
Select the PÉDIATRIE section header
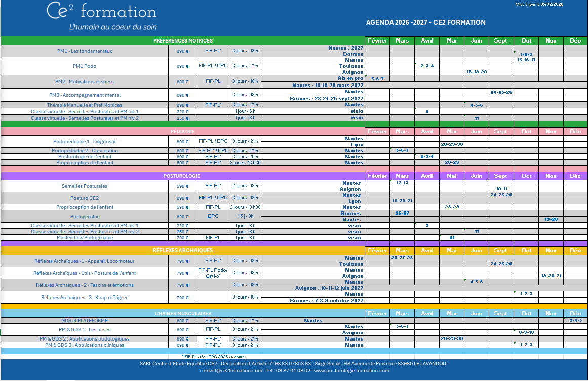click(183, 131)
